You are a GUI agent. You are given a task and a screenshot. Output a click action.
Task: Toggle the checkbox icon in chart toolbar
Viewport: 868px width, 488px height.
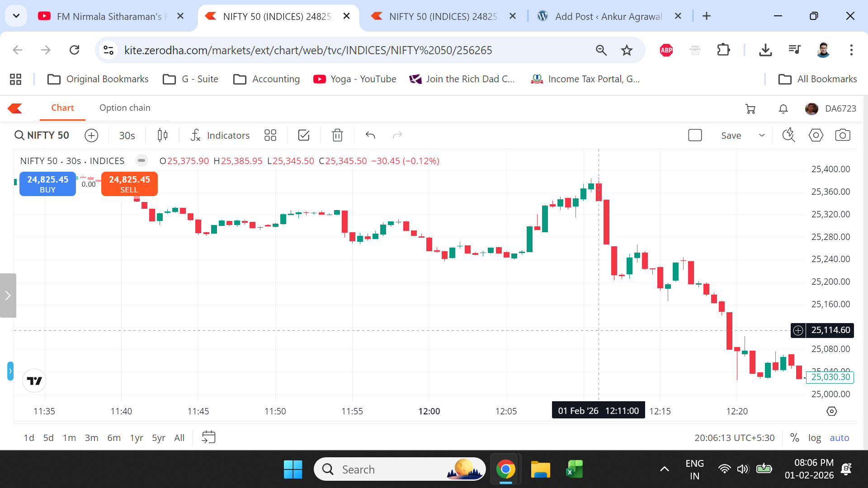click(304, 135)
